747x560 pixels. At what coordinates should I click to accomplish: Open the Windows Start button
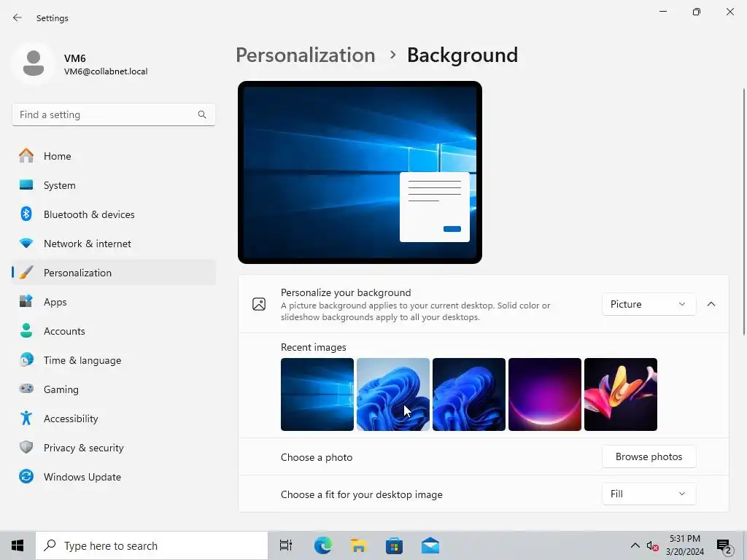(18, 545)
